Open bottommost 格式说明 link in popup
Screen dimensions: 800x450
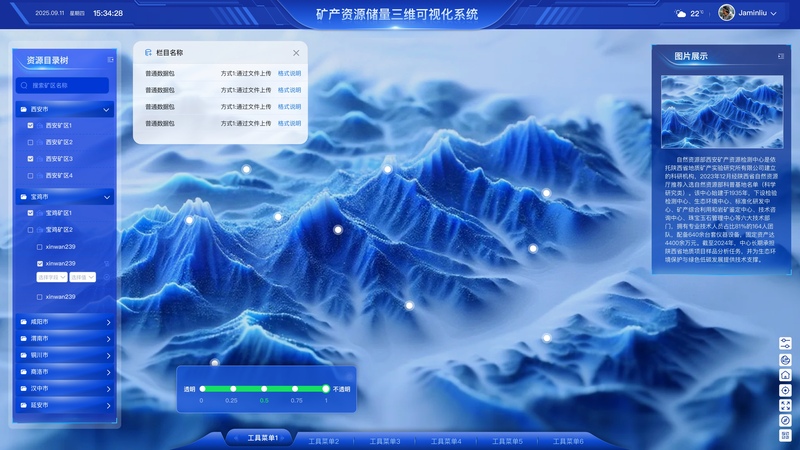tap(289, 123)
